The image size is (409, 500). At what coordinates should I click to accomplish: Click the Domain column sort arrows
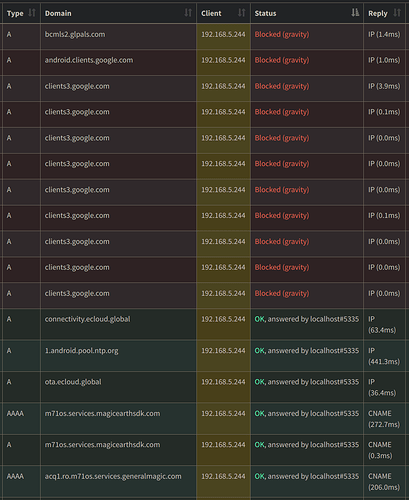188,13
